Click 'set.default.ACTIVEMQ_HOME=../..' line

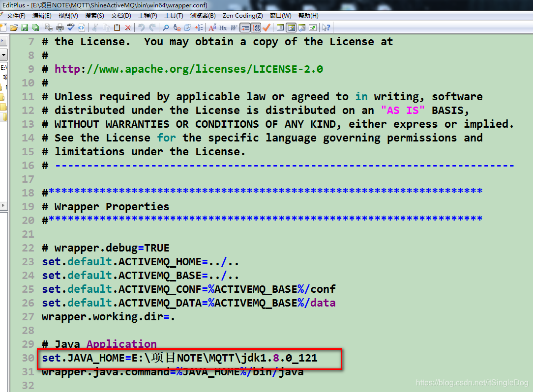141,261
